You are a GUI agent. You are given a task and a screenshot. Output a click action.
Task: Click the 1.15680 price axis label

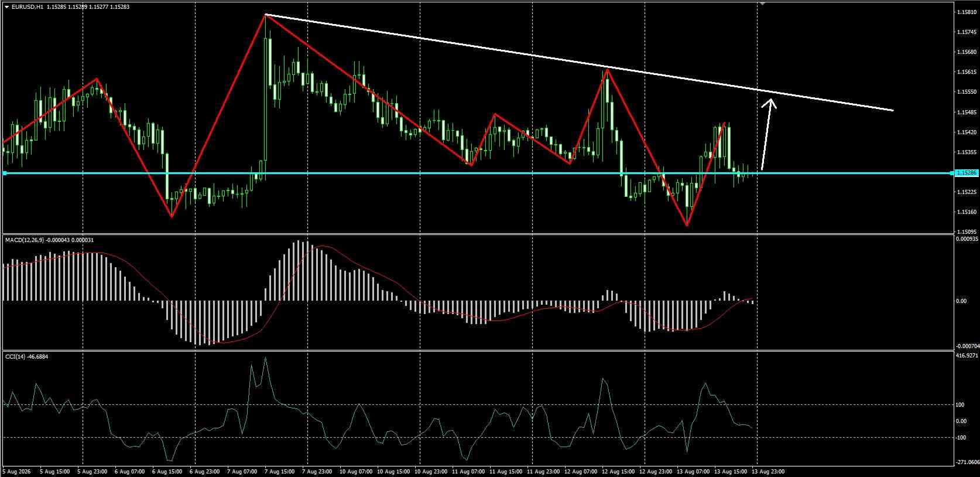pyautogui.click(x=965, y=52)
